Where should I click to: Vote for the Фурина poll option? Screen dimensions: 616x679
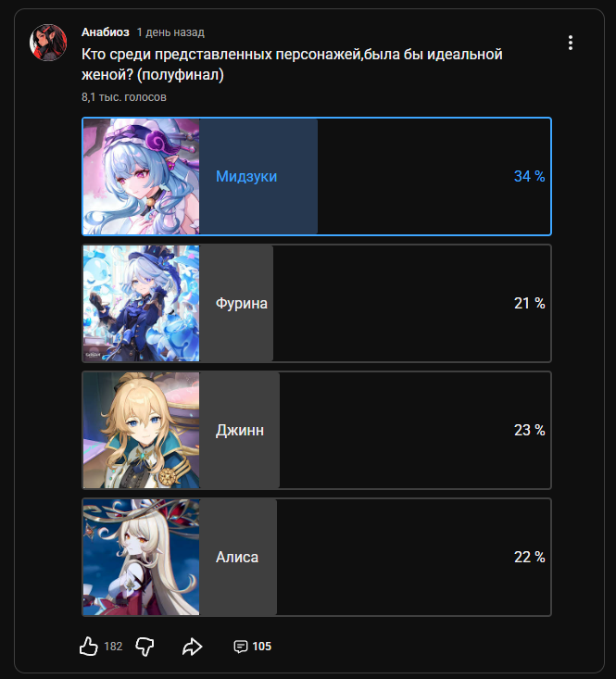317,303
